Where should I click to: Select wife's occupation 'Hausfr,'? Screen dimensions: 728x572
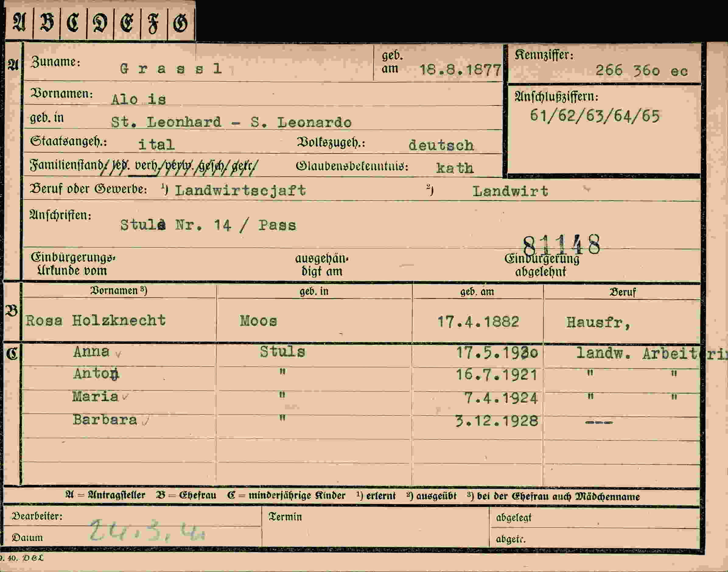(x=598, y=323)
